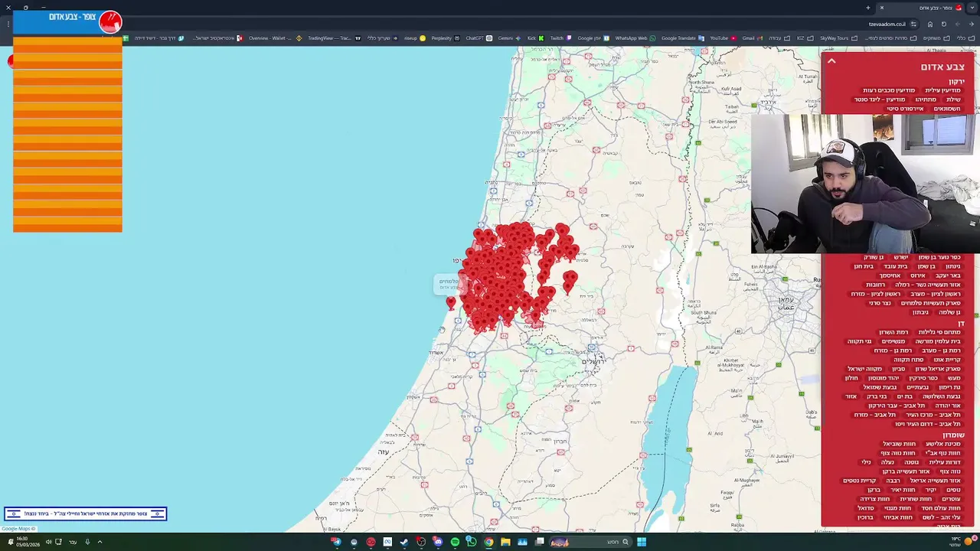
Task: Collapse the red alert panel chevron
Action: coord(831,61)
